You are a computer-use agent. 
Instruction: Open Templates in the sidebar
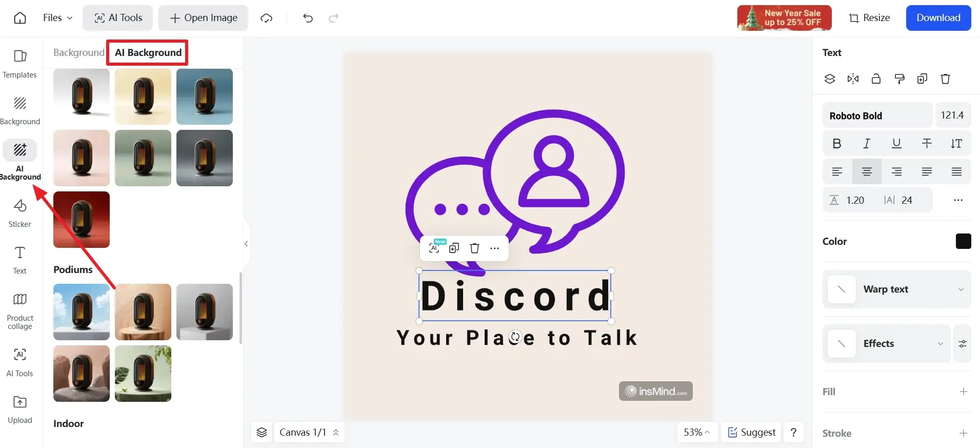tap(20, 64)
